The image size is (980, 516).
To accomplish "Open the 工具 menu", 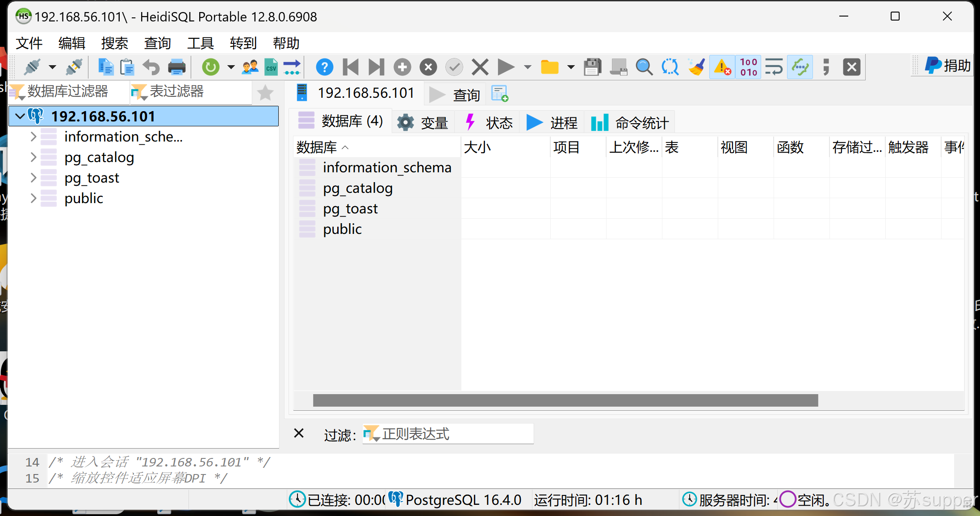I will 200,43.
